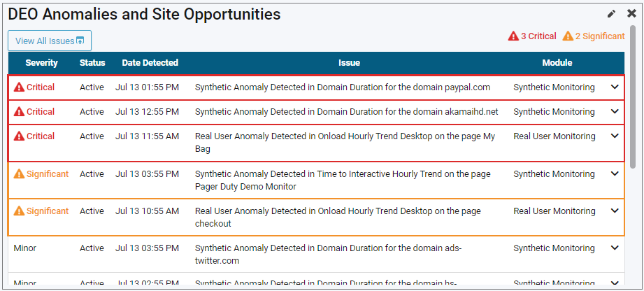Expand the paypal.com anomaly row
The height and width of the screenshot is (291, 644).
(x=615, y=87)
